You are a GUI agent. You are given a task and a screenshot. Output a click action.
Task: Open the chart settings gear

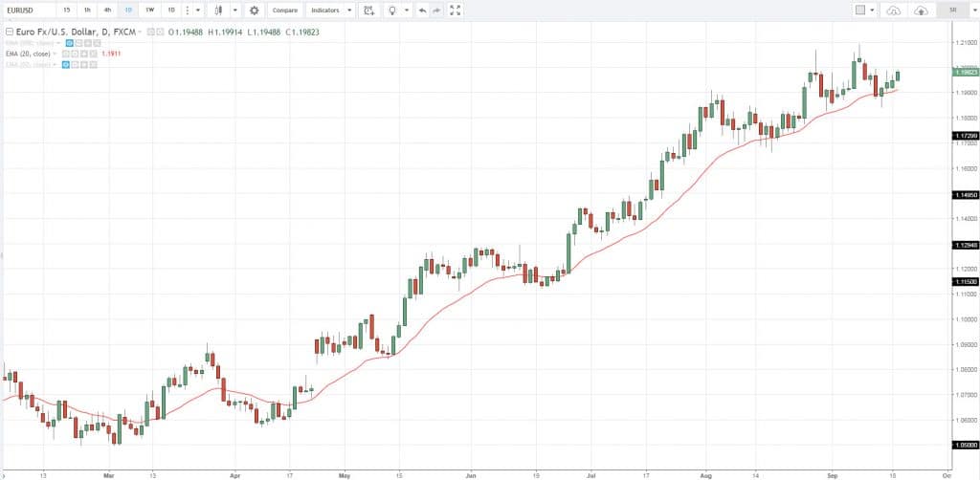pyautogui.click(x=254, y=11)
